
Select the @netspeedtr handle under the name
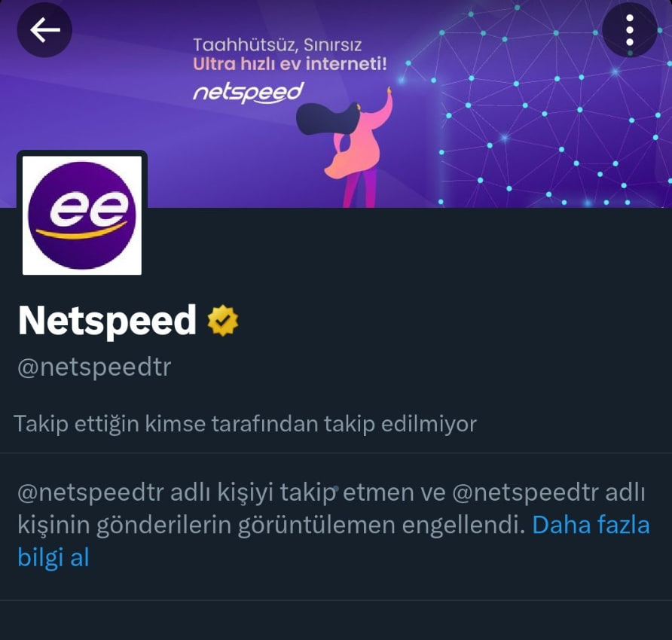tap(94, 367)
